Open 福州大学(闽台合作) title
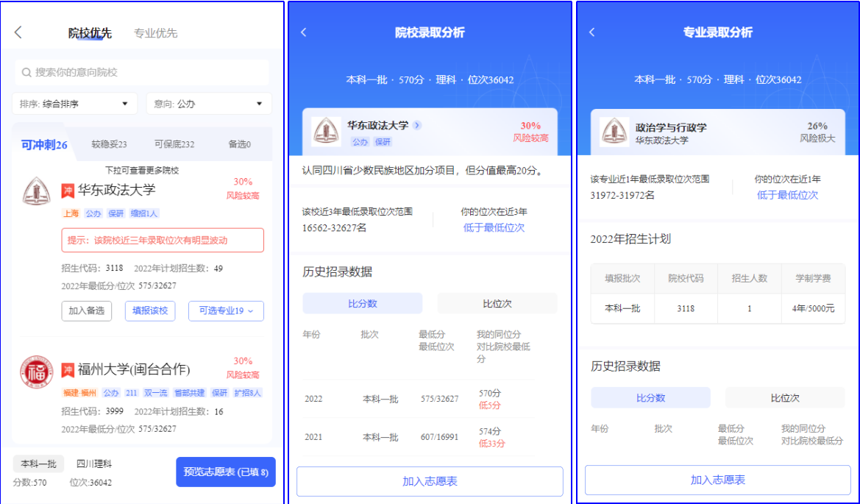This screenshot has width=860, height=504. tap(134, 369)
